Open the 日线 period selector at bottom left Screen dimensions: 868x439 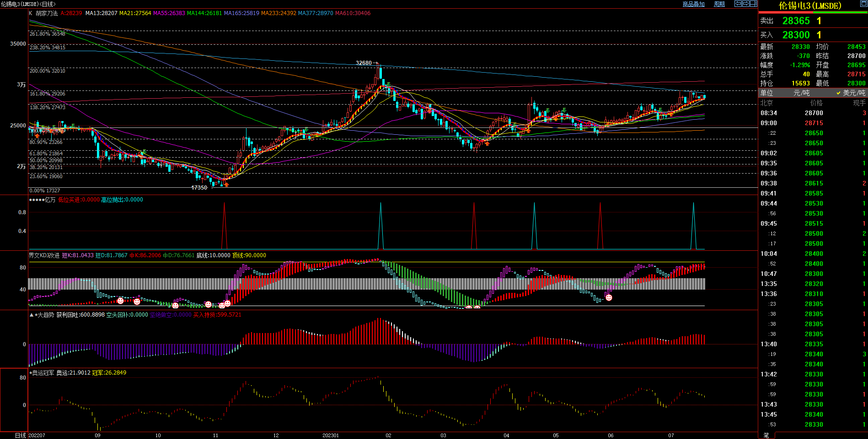[20, 435]
